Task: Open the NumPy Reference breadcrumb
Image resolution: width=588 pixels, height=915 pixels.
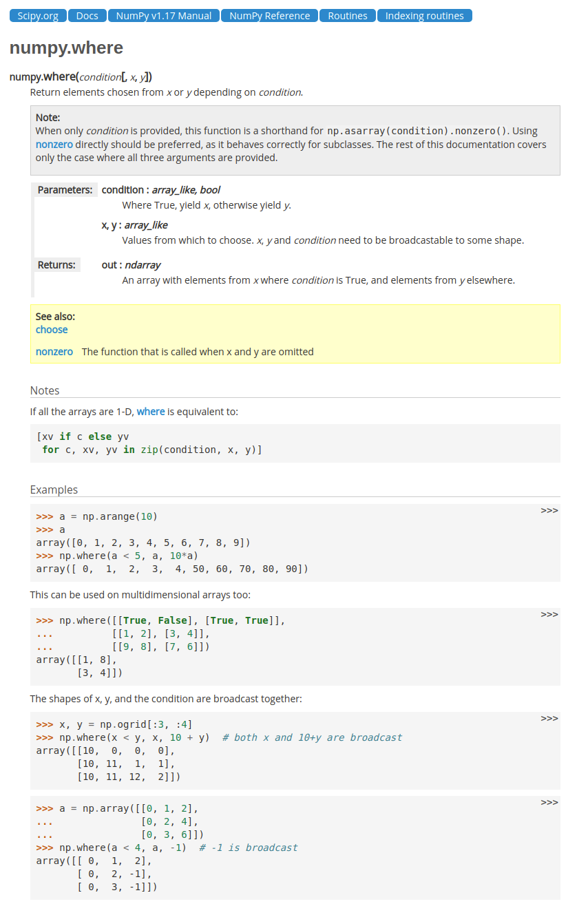Action: coord(270,16)
